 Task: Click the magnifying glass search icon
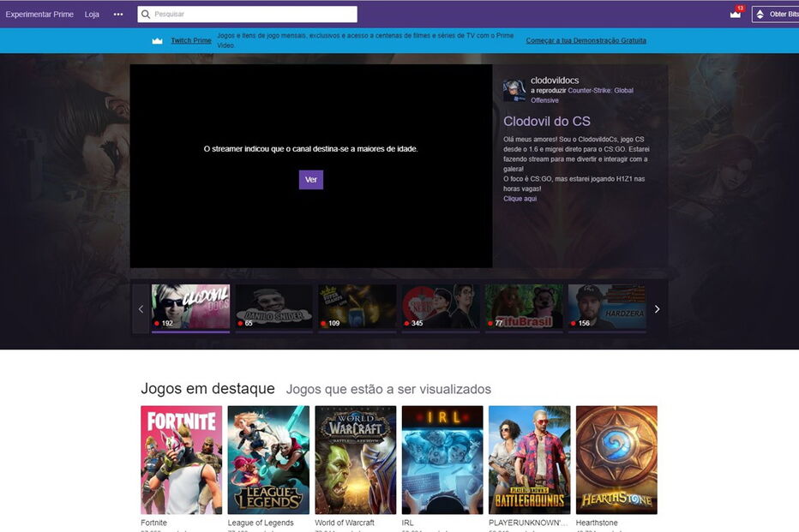pos(146,14)
